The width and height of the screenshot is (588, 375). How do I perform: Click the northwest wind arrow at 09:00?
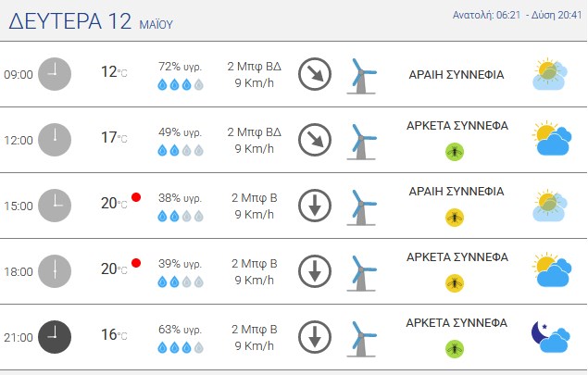[315, 74]
